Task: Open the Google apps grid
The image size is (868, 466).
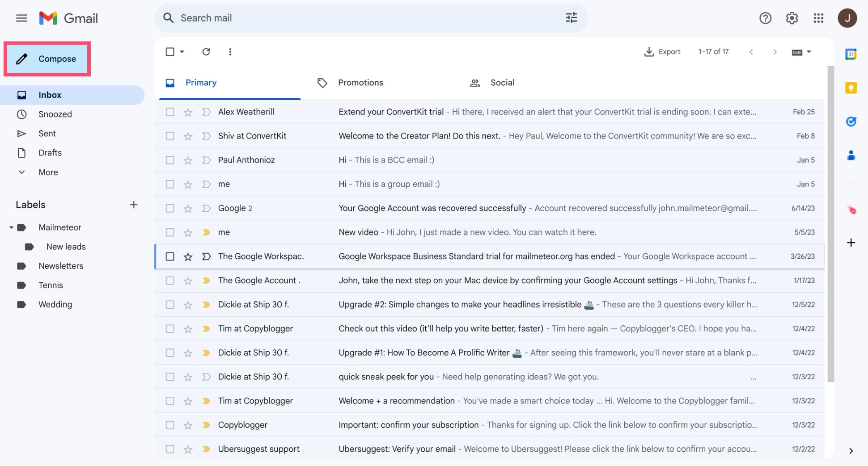Action: pos(818,18)
